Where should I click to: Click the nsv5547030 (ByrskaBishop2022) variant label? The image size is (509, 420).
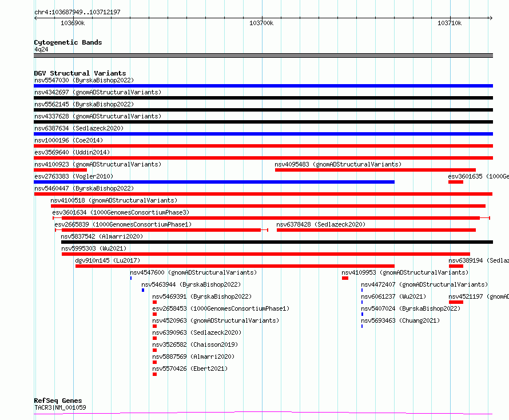84,80
